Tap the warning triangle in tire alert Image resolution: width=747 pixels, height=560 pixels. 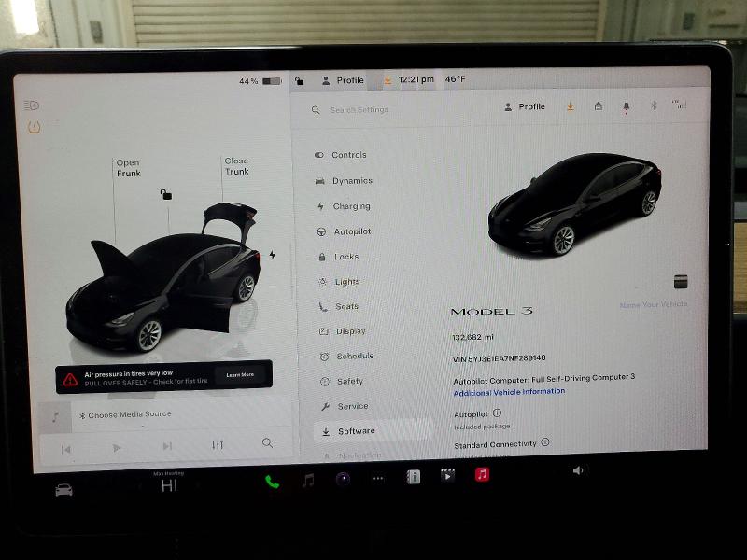coord(70,380)
